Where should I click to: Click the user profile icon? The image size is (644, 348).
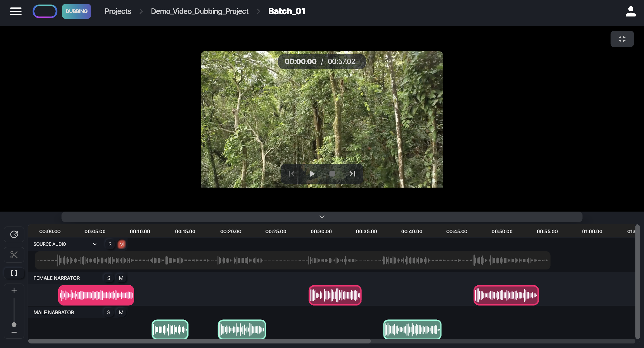(x=630, y=11)
